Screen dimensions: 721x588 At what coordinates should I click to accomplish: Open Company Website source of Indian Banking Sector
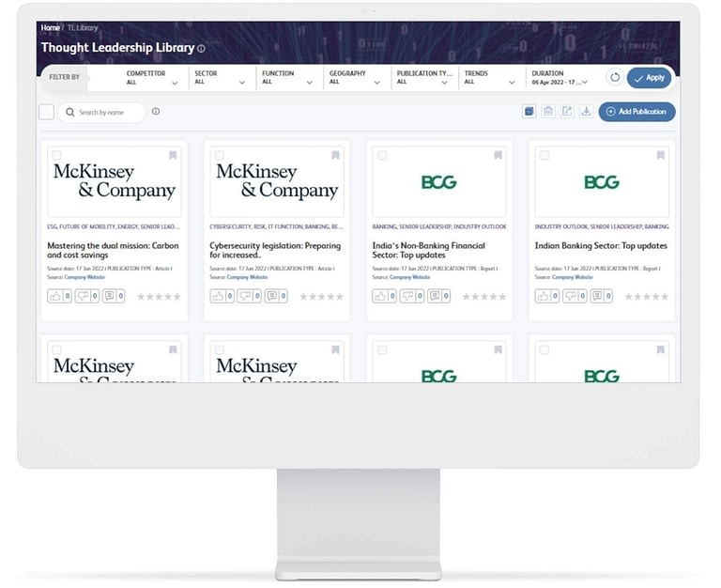tap(573, 277)
